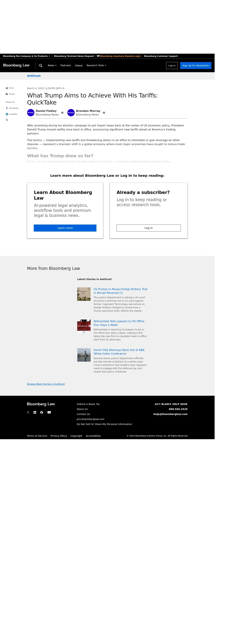Open Copyright footer link
237x644 pixels.
pos(76,436)
